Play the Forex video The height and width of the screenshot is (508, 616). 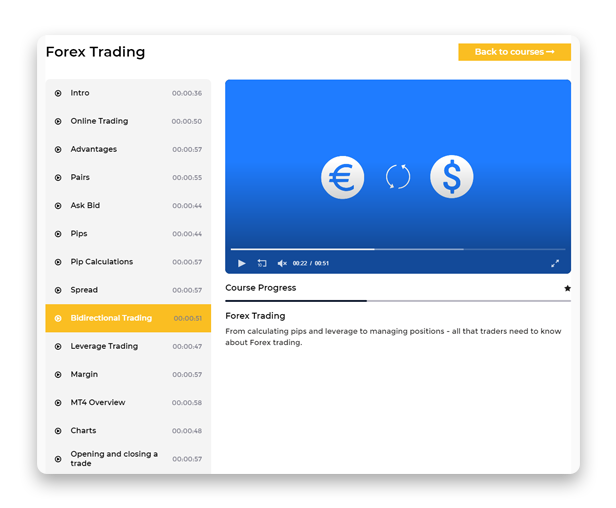tap(242, 263)
